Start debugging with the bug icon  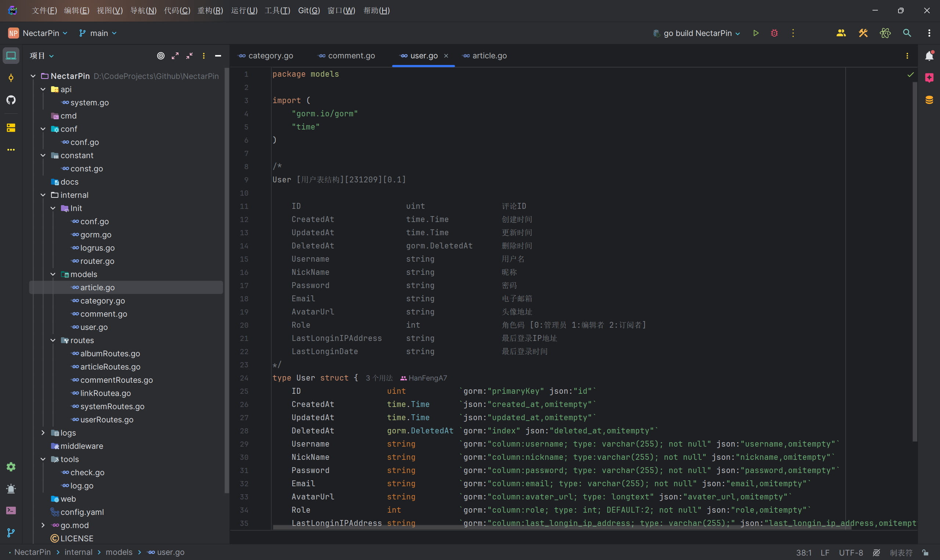tap(774, 33)
